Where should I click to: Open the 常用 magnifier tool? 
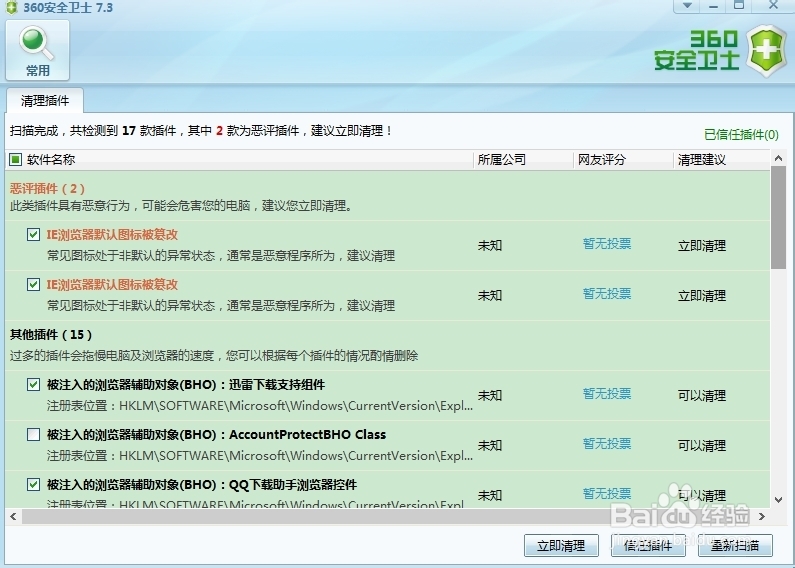pyautogui.click(x=38, y=50)
